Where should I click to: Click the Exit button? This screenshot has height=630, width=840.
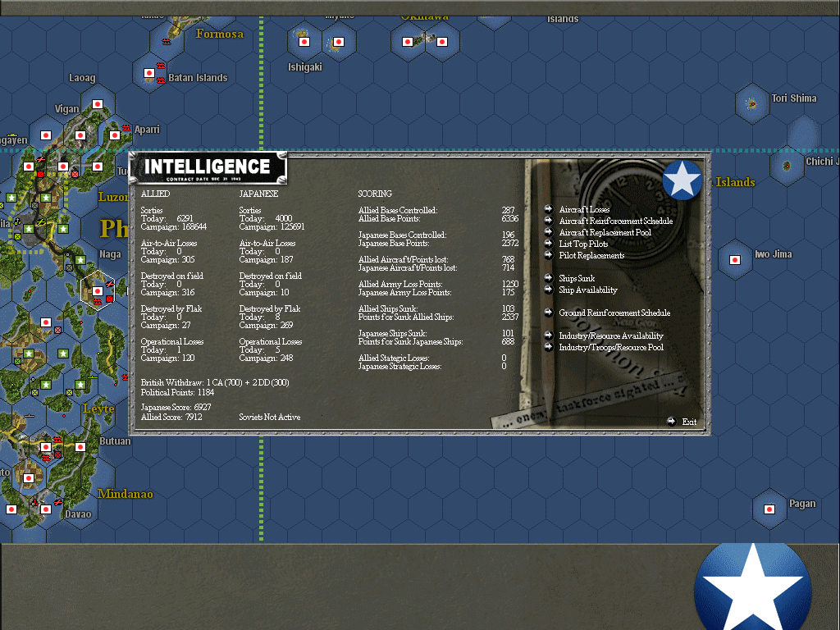pyautogui.click(x=689, y=422)
